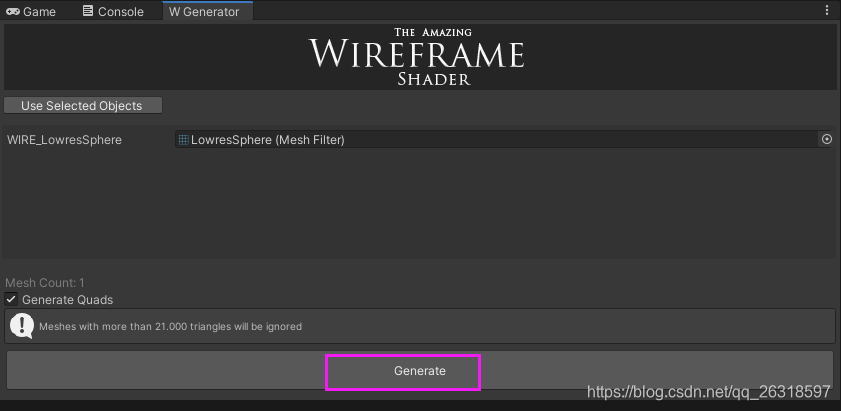Click the gamepad icon on Game tab
This screenshot has width=841, height=411.
13,11
